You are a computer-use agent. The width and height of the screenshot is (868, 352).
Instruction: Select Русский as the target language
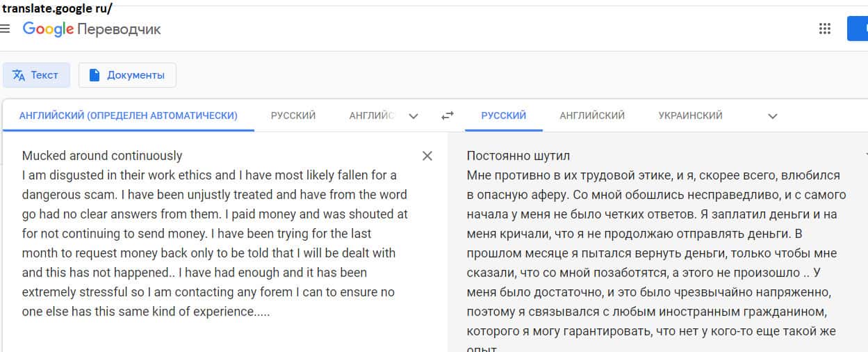503,115
